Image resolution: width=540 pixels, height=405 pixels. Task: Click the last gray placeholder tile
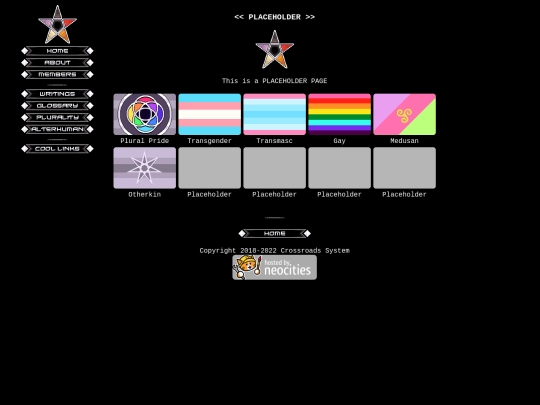point(404,168)
